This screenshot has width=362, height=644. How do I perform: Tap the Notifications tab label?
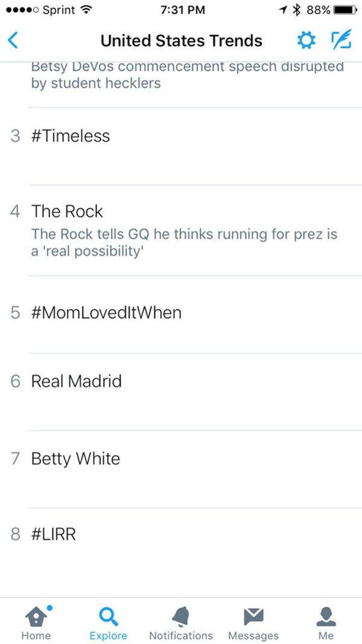[x=180, y=636]
